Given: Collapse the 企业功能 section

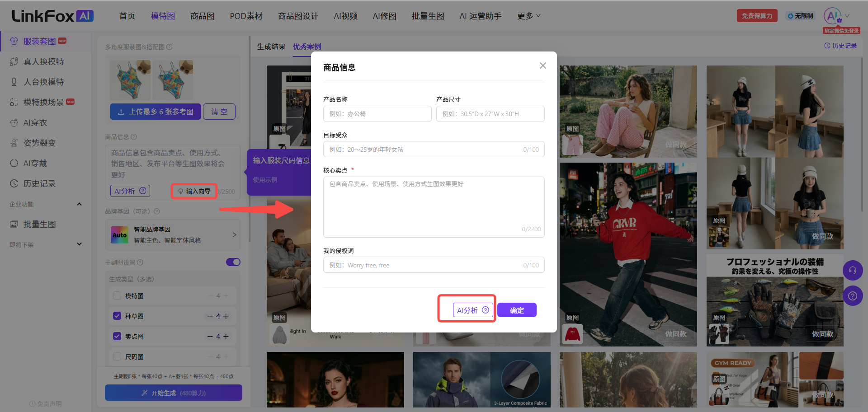Looking at the screenshot, I should [x=80, y=204].
